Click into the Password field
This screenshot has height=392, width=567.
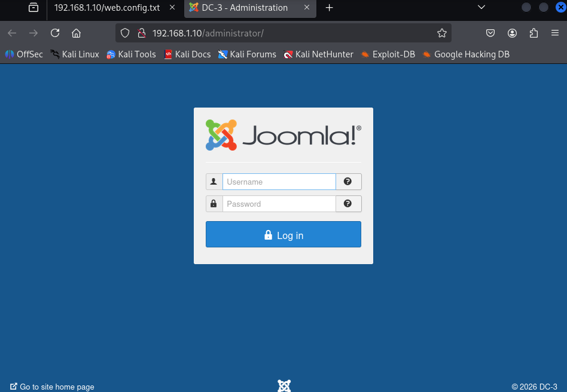[279, 204]
